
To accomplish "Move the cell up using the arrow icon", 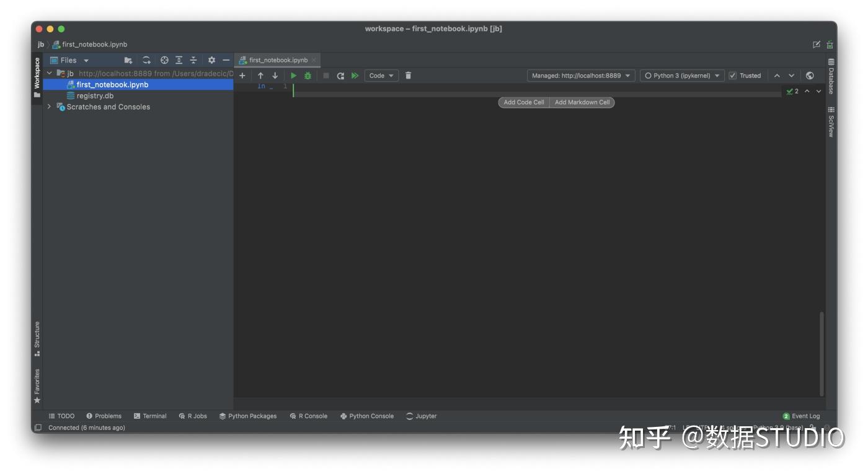I will point(260,75).
